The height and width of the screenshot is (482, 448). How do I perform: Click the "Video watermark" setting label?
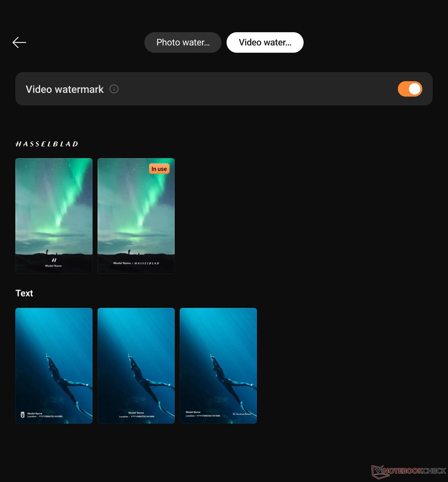coord(65,89)
